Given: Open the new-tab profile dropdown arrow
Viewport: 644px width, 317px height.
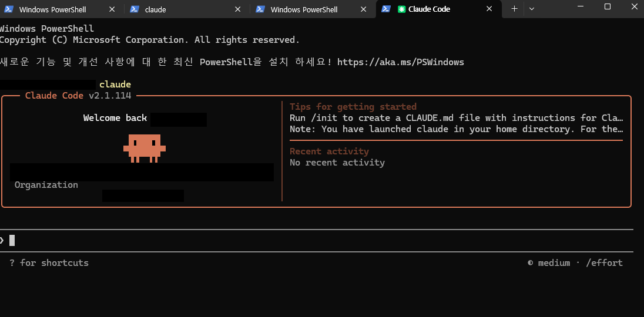Looking at the screenshot, I should tap(531, 9).
